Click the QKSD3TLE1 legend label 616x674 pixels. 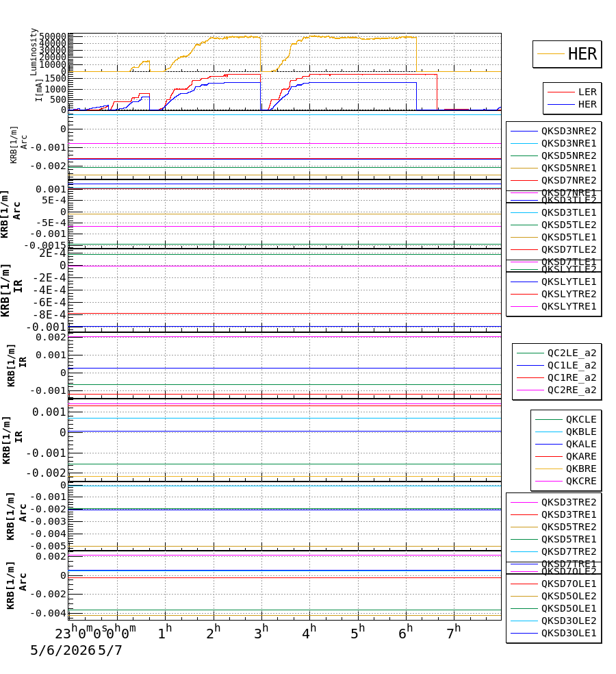569,213
